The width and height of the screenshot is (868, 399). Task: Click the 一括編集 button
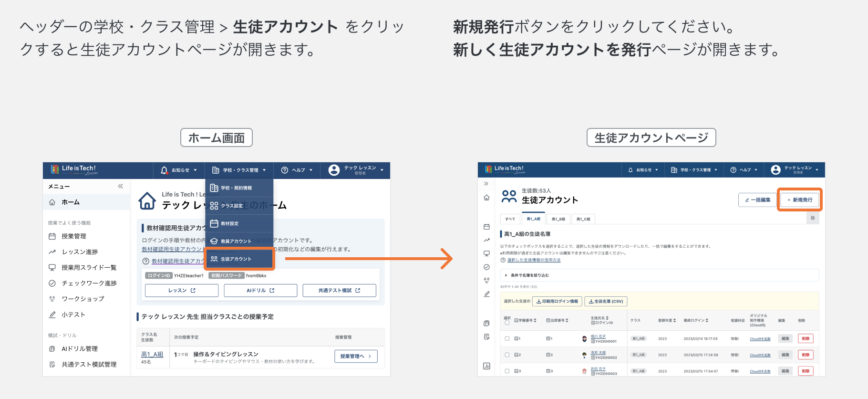point(757,200)
